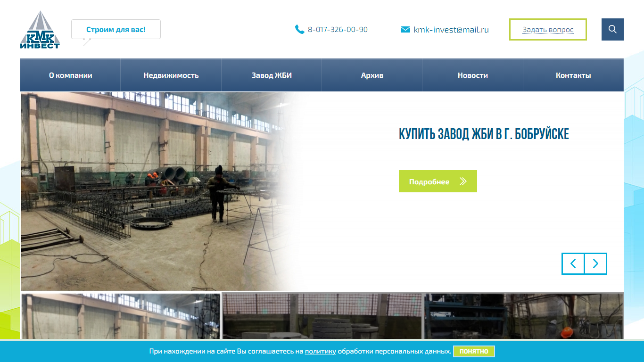Image resolution: width=644 pixels, height=362 pixels.
Task: Call phone number 8-017-326-00-90
Action: click(338, 29)
